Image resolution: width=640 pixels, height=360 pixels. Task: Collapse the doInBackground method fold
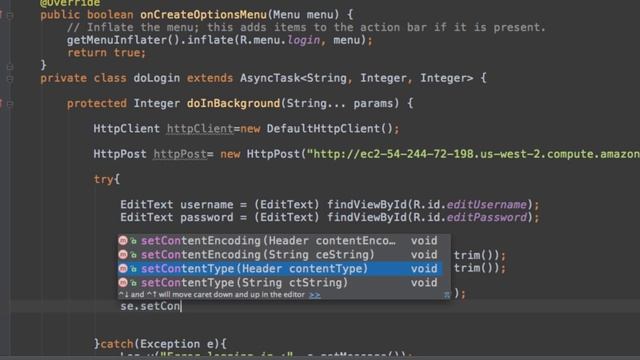pyautogui.click(x=10, y=104)
